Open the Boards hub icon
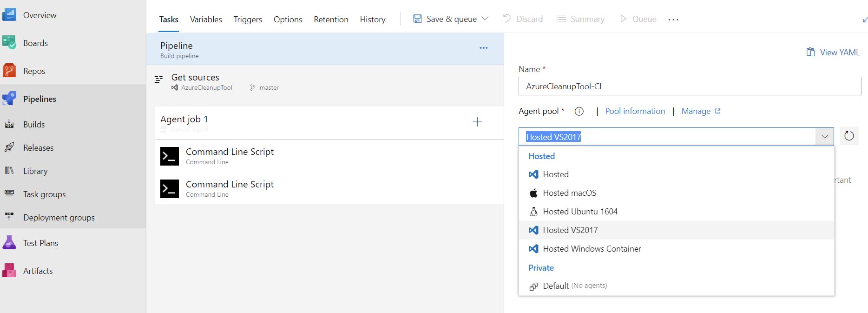This screenshot has height=313, width=868. 9,43
